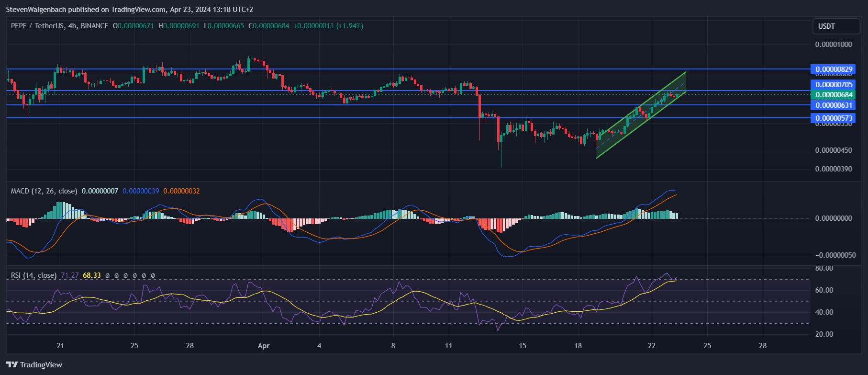Click the 0.00000631 horizontal line price label
868x375 pixels.
click(834, 105)
